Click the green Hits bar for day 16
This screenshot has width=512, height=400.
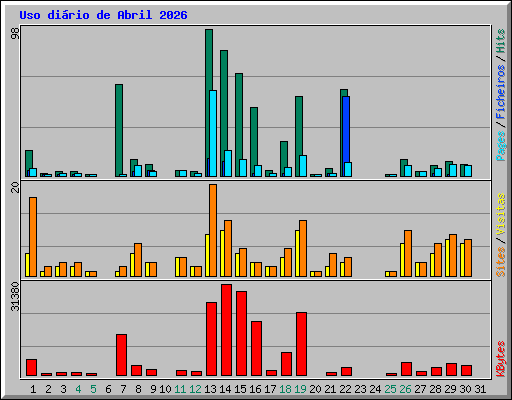click(x=254, y=142)
